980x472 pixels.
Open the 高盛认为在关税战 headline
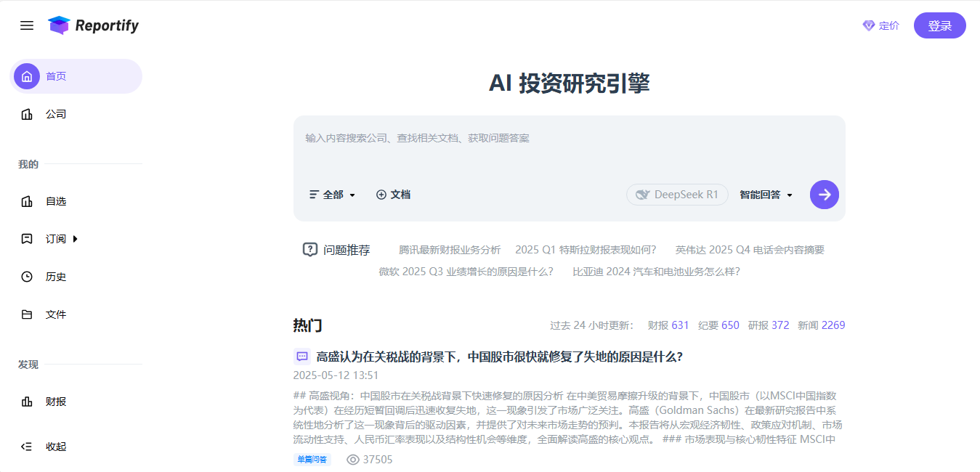pyautogui.click(x=499, y=357)
